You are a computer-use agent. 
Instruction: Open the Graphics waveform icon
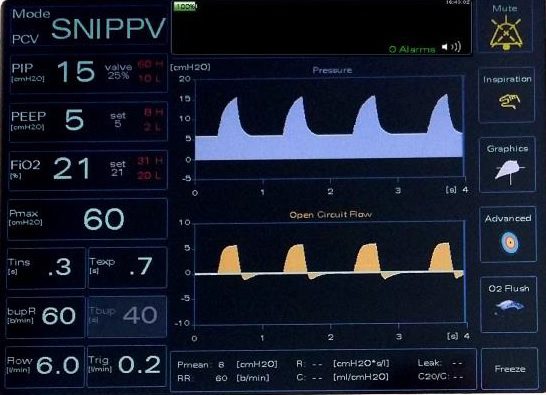508,172
